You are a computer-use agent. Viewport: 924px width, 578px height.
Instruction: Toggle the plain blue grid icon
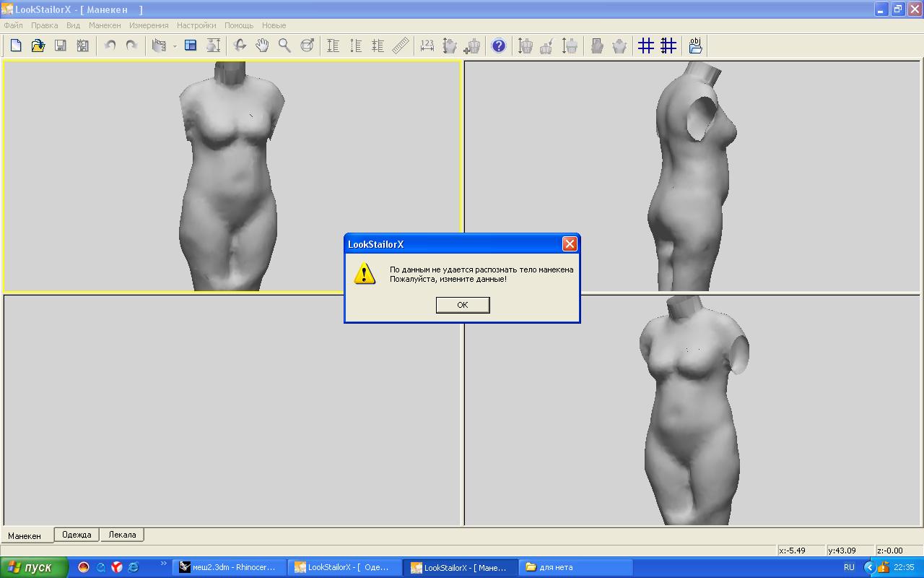point(646,46)
